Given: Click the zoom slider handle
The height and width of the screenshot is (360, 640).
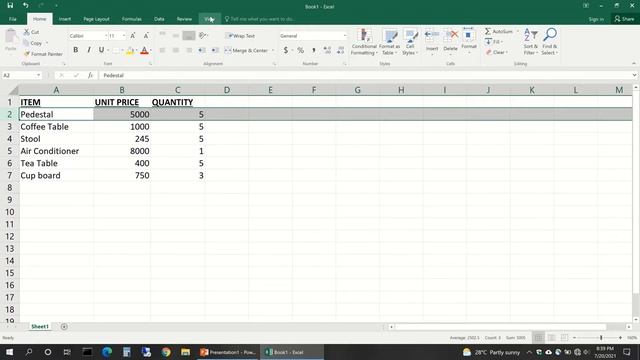Looking at the screenshot, I should [601, 338].
